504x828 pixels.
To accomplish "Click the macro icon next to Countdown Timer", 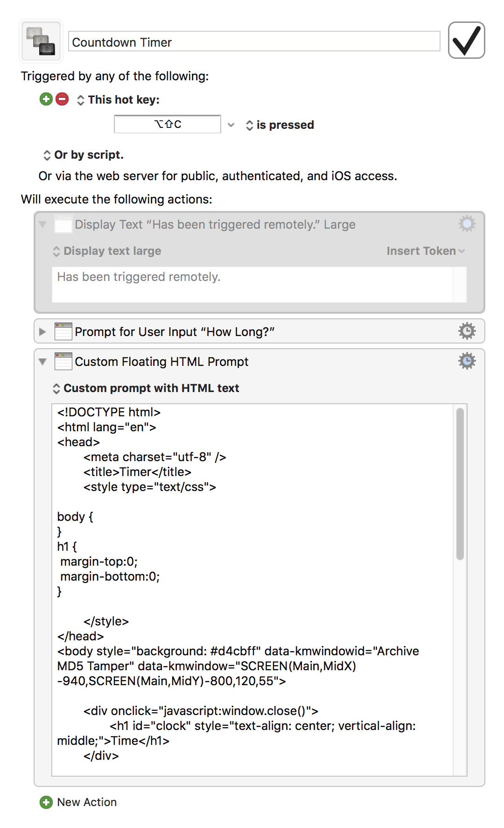I will tap(41, 41).
